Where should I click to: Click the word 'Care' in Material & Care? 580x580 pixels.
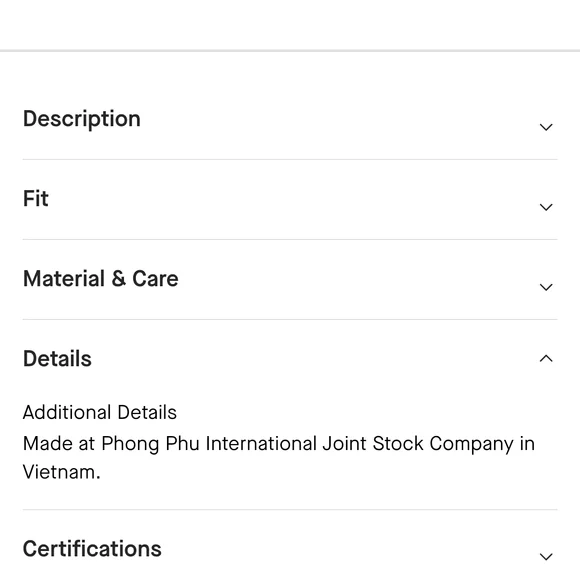pos(155,278)
